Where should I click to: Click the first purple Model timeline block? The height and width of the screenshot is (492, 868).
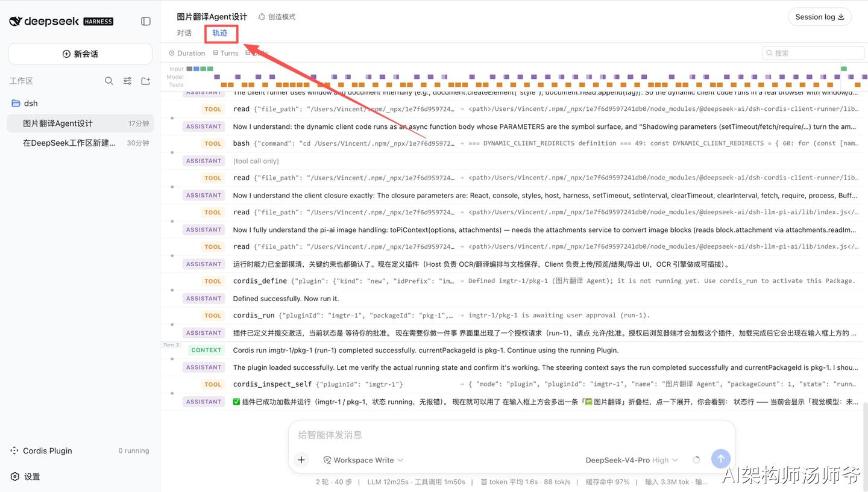217,77
